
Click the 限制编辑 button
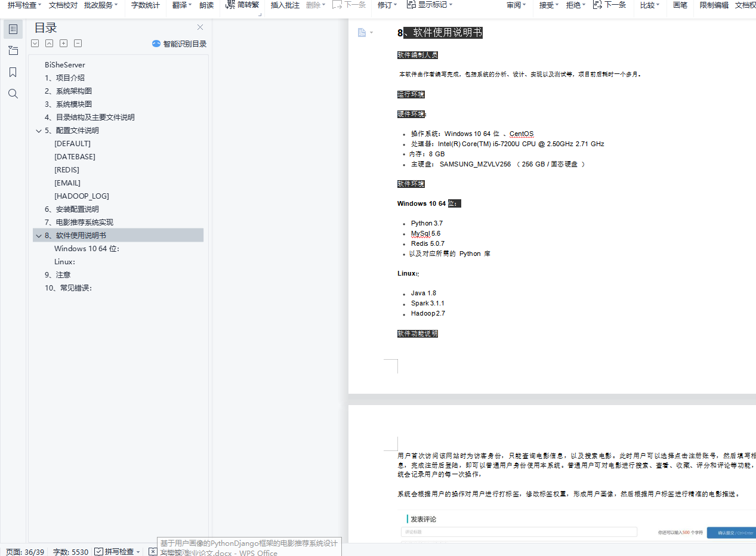pyautogui.click(x=714, y=5)
